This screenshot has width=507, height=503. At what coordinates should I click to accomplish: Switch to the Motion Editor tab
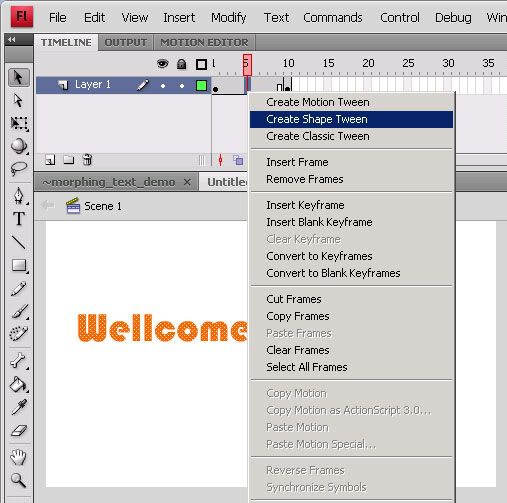tap(204, 42)
